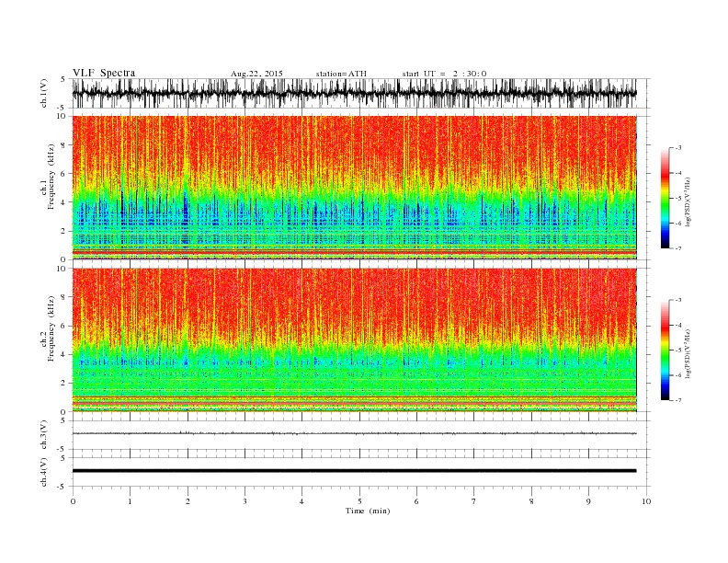The width and height of the screenshot is (728, 563).
Task: Click the 'station=ATH' label
Action: pos(341,74)
